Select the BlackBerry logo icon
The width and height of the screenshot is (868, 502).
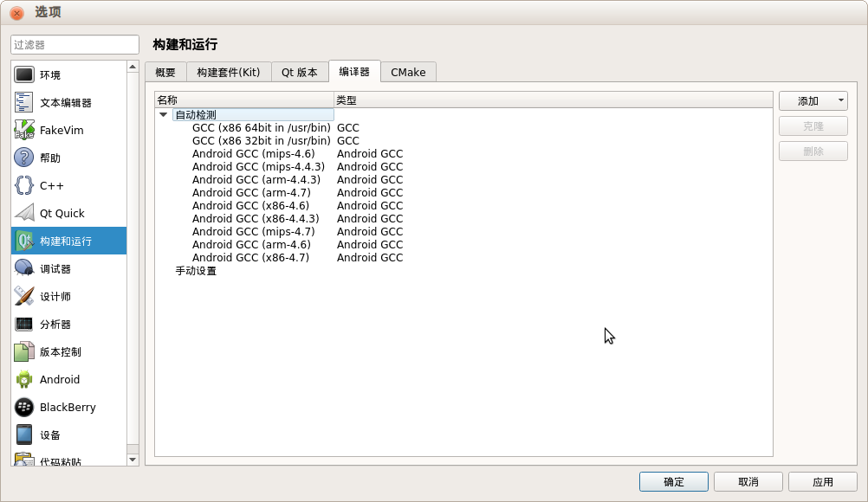23,407
